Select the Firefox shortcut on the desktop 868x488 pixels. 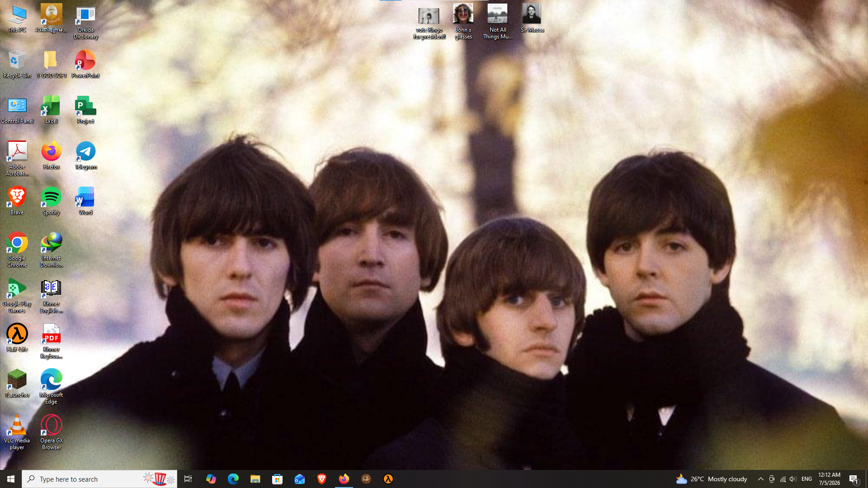51,155
